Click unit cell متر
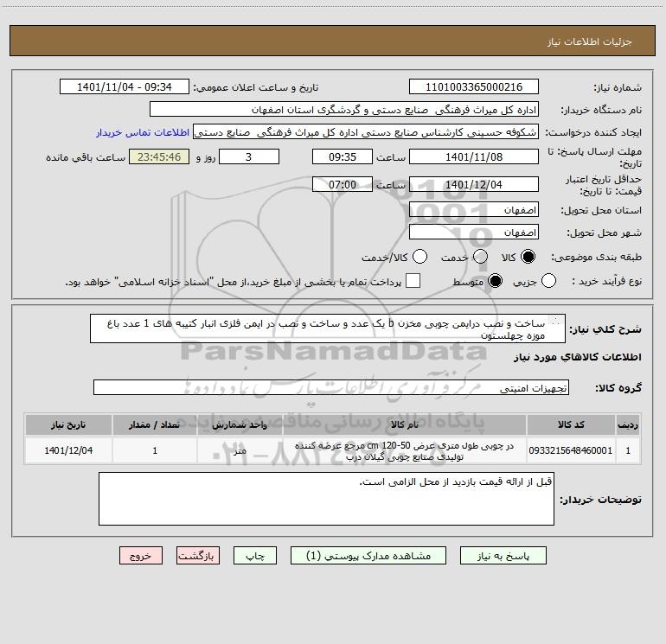666x644 pixels. 240,450
